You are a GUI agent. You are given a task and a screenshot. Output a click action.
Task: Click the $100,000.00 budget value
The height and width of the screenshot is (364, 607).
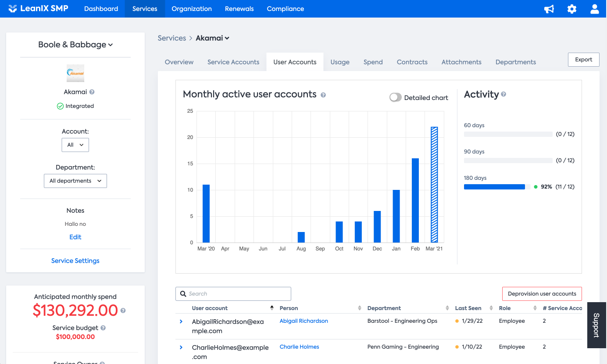click(75, 337)
